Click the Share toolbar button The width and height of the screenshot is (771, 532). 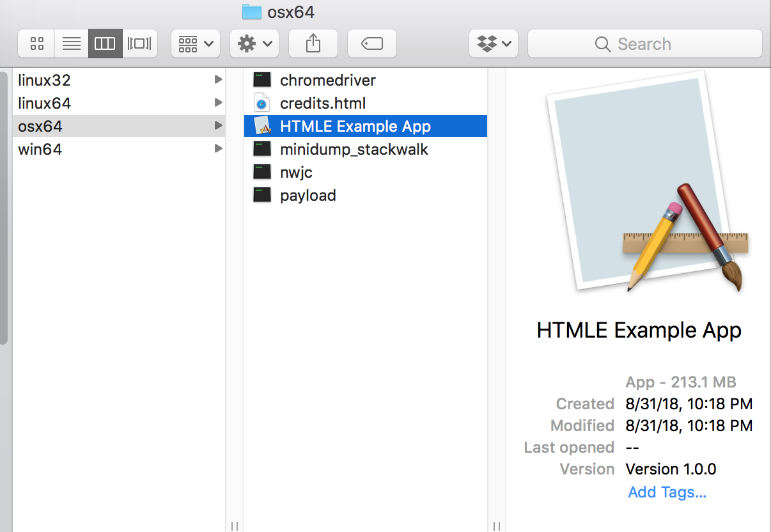point(313,43)
